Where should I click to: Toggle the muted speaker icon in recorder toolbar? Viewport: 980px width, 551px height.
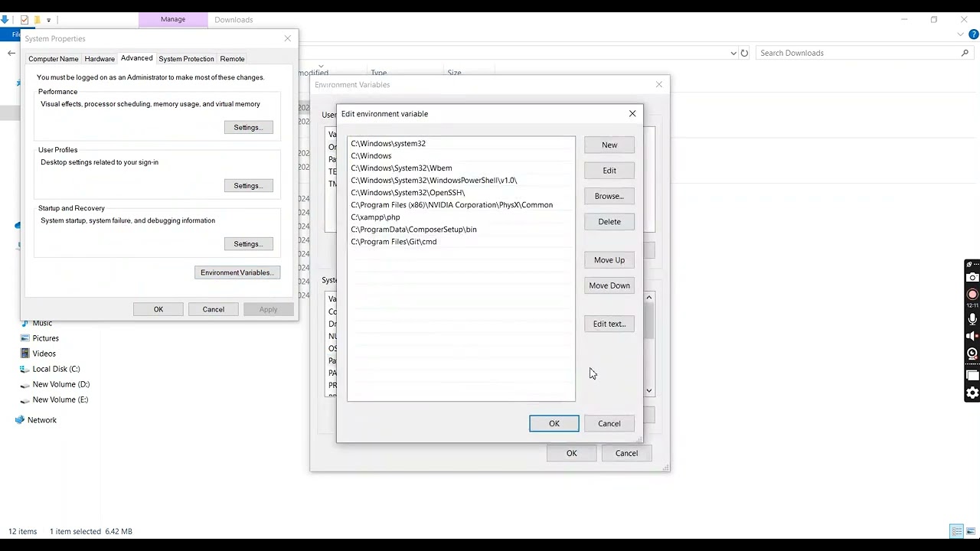[972, 337]
